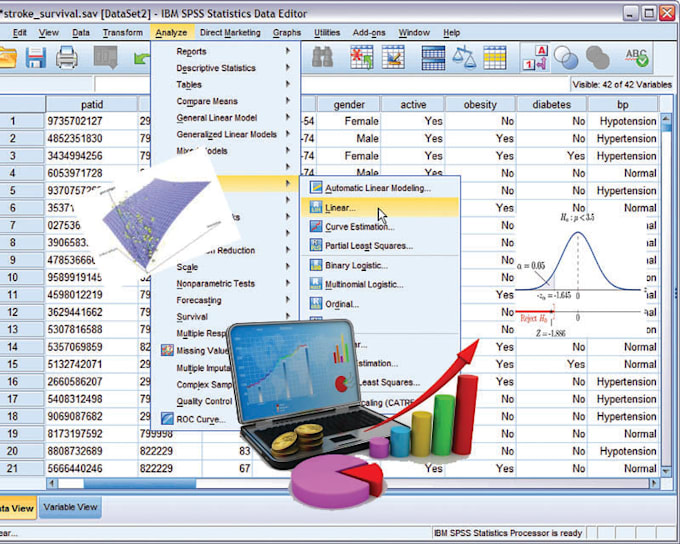Switch to the Data View tab

[16, 508]
